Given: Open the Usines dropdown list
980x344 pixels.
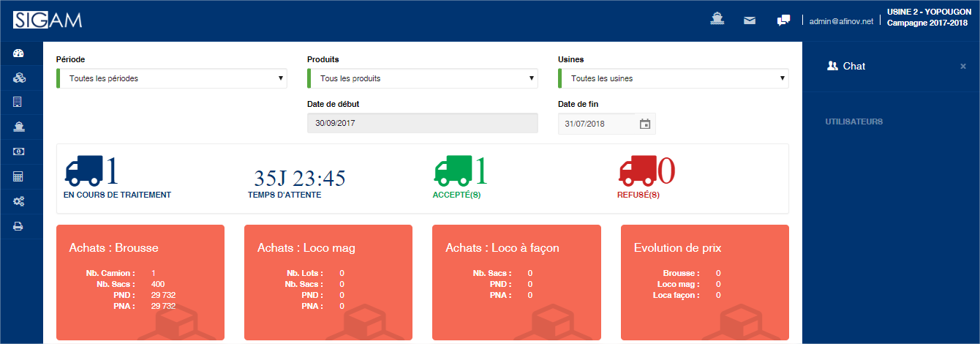Looking at the screenshot, I should [674, 78].
